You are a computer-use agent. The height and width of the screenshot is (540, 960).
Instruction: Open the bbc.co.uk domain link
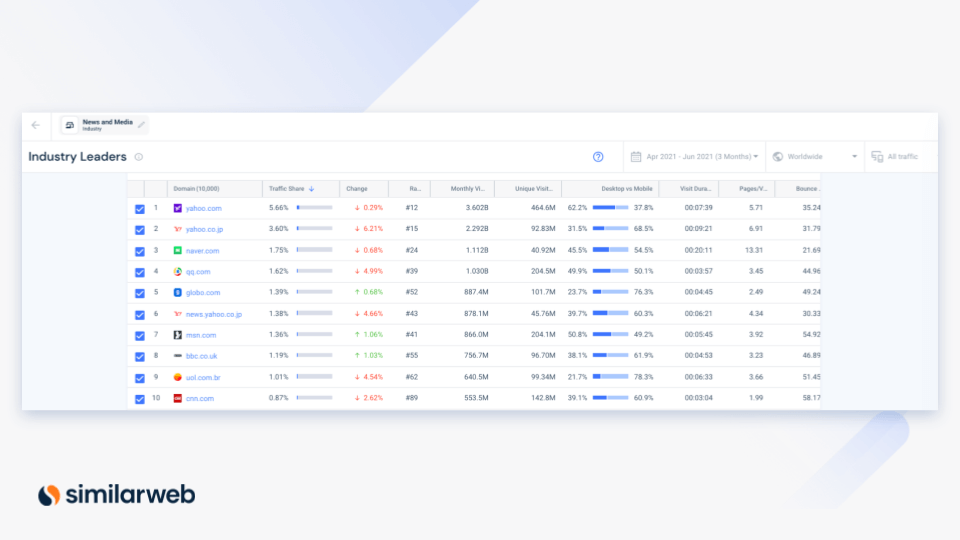pos(201,356)
